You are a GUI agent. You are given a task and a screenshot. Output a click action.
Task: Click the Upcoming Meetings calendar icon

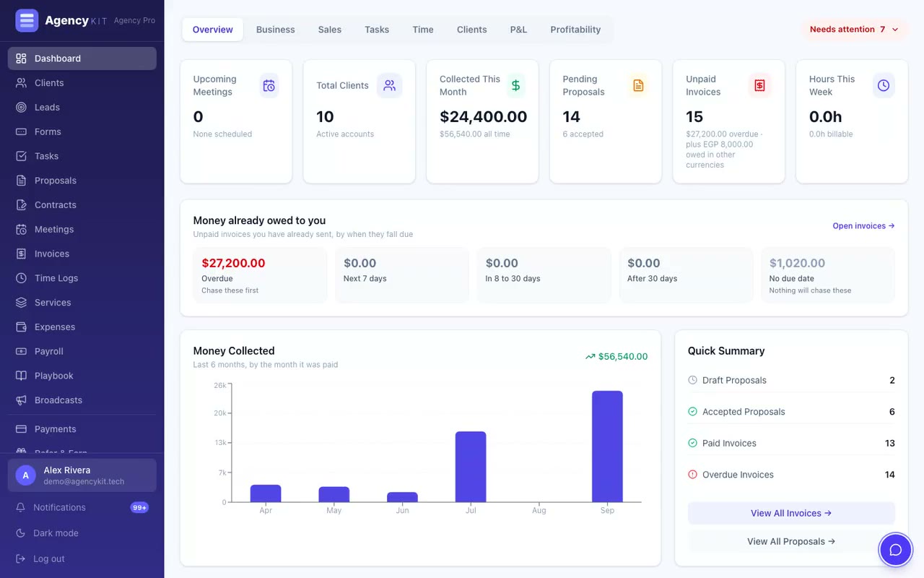coord(269,85)
